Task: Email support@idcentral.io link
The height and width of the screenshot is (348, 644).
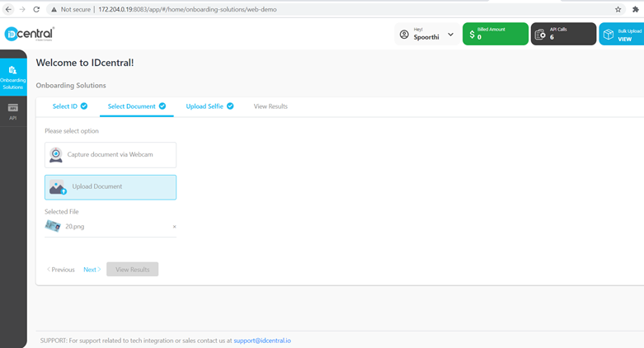Action: pyautogui.click(x=262, y=341)
